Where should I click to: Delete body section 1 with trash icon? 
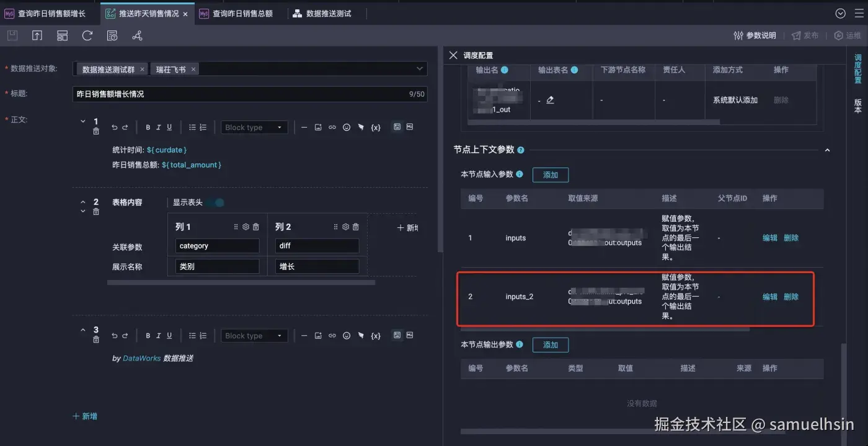pyautogui.click(x=96, y=131)
